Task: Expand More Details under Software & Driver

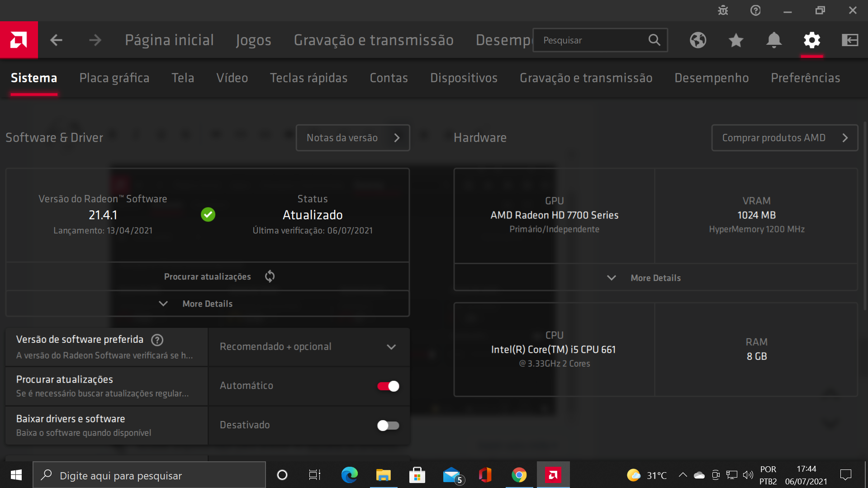Action: pos(208,303)
